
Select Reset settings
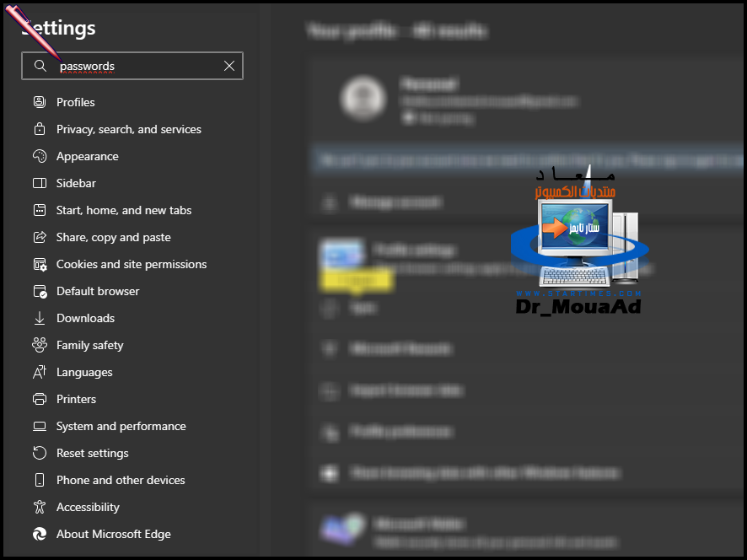93,453
